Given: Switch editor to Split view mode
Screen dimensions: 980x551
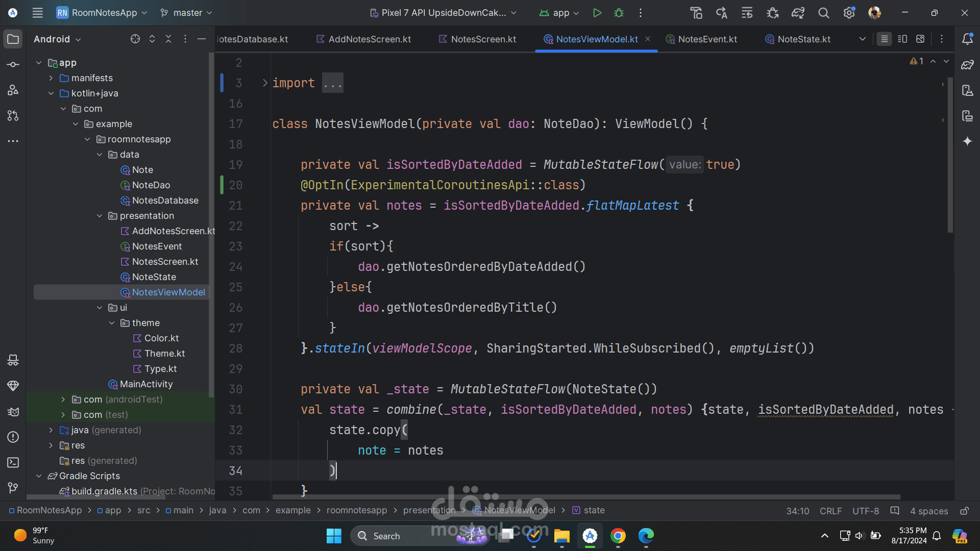Looking at the screenshot, I should pos(902,39).
